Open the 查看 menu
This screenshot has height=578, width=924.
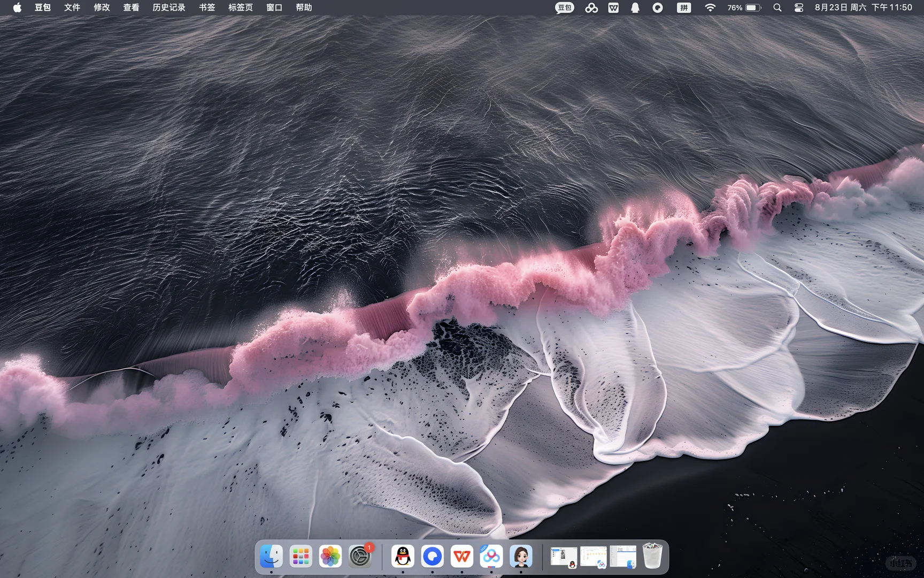(x=131, y=7)
